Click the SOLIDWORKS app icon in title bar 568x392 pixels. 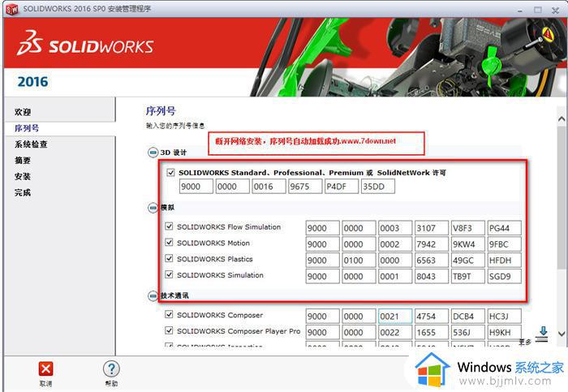coord(12,9)
